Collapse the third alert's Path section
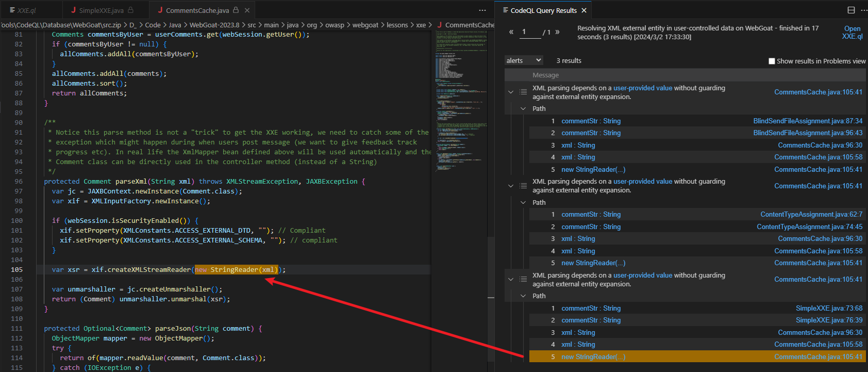The image size is (868, 372). (x=523, y=296)
